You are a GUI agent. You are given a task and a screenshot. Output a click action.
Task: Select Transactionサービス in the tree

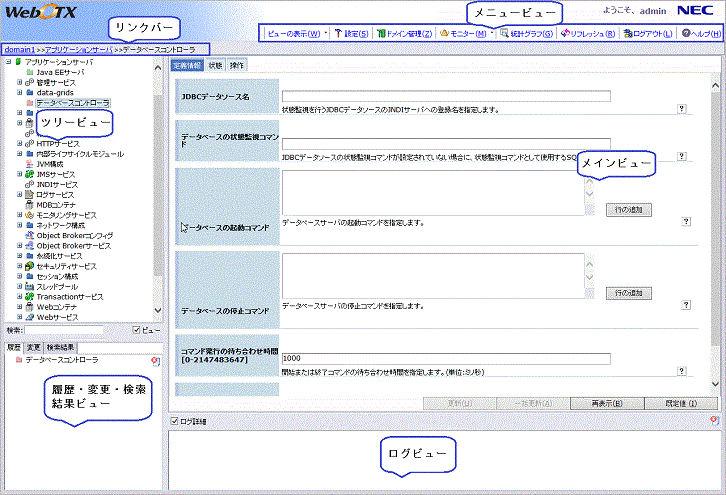[70, 297]
